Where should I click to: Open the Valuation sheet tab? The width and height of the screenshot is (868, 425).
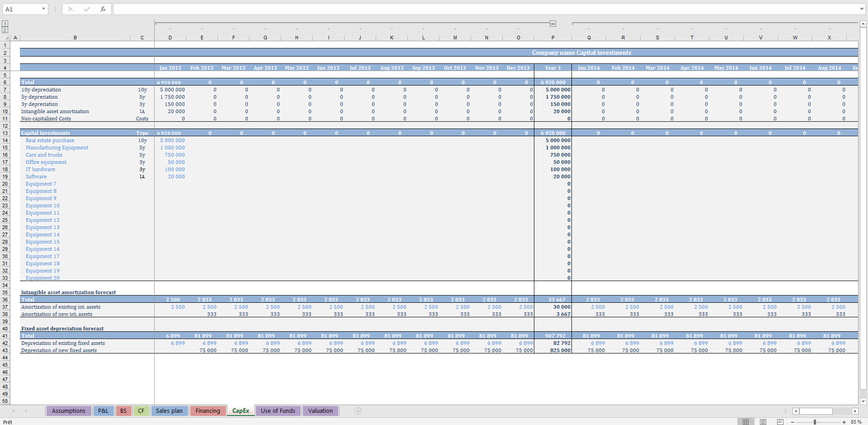pyautogui.click(x=321, y=411)
